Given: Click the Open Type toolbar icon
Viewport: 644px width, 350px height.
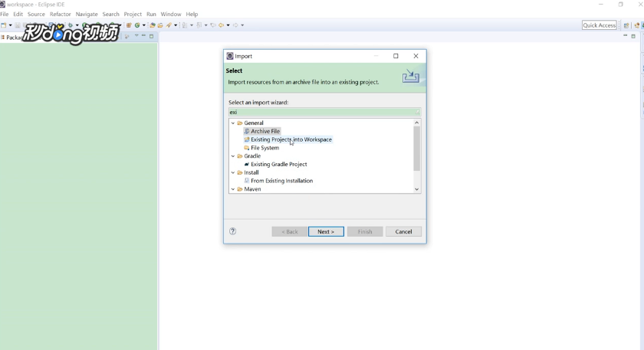Looking at the screenshot, I should (153, 25).
